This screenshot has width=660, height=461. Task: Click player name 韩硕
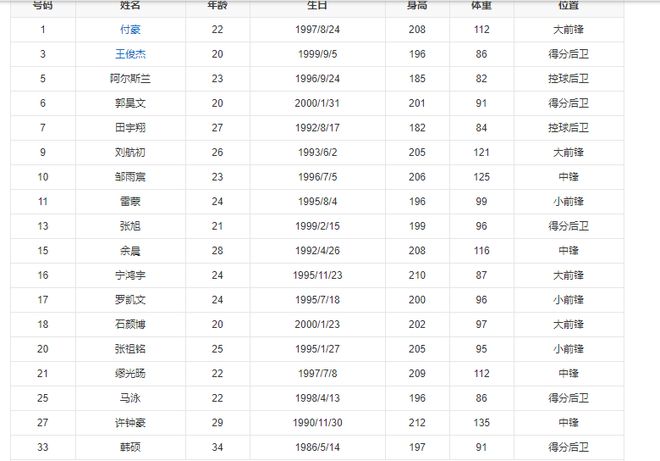coord(130,448)
